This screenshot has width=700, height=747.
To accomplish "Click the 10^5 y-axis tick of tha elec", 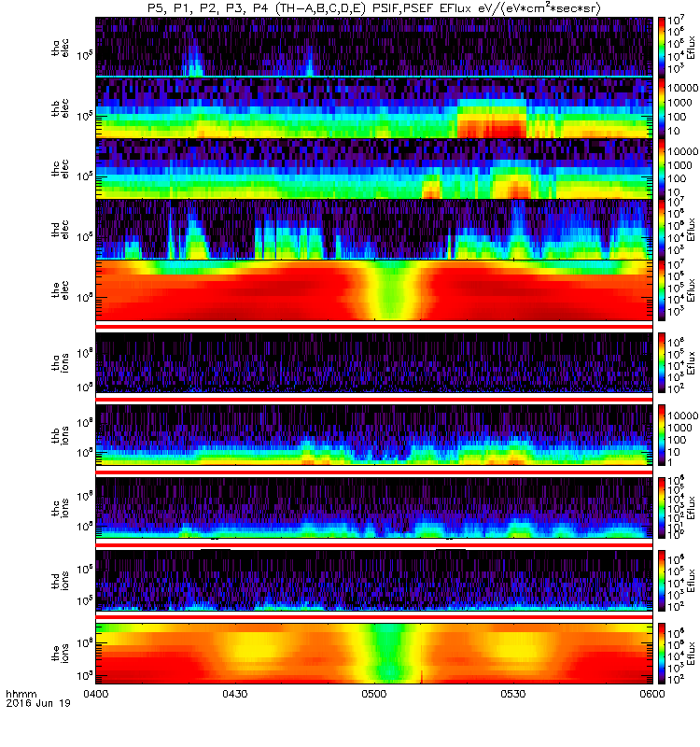I will point(85,55).
